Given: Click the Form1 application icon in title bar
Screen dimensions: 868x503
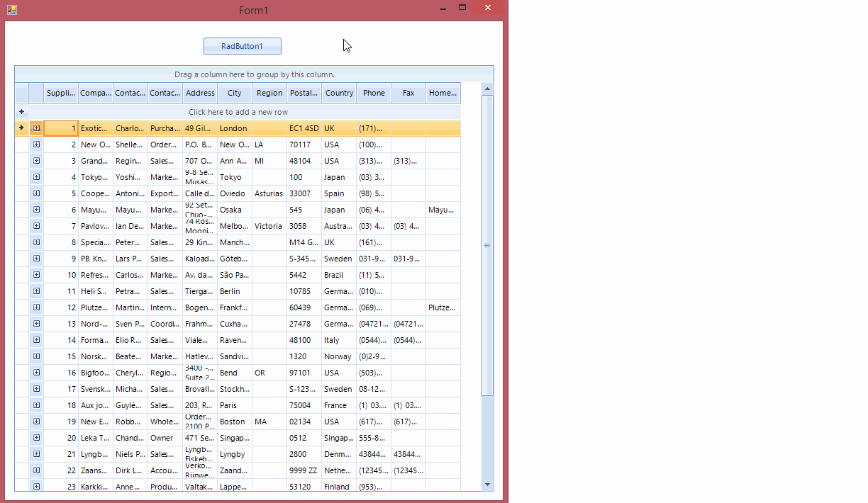Looking at the screenshot, I should coord(11,10).
